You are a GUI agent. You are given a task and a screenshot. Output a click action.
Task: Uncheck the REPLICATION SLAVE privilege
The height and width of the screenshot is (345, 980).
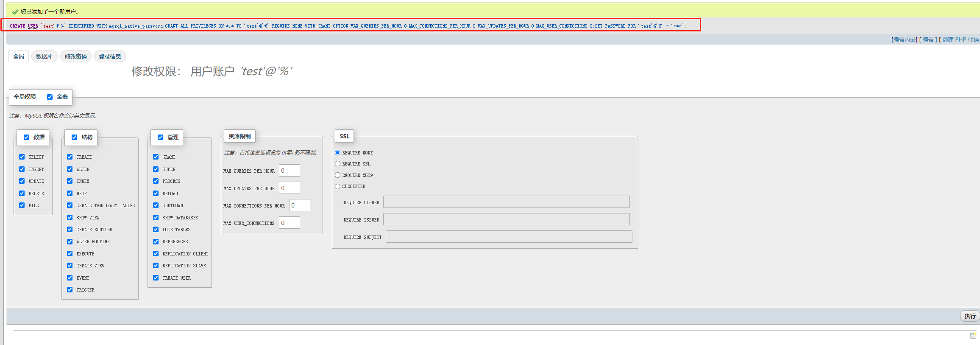(156, 265)
